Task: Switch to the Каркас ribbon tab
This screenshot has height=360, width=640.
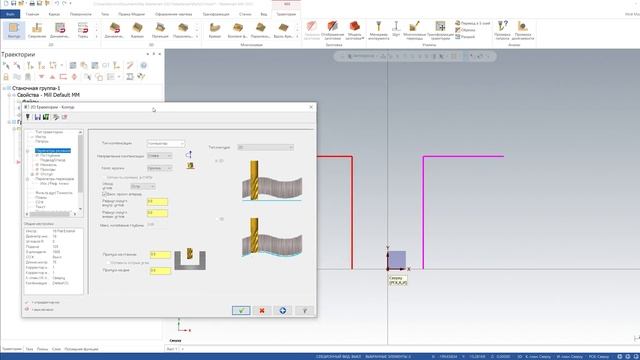Action: (54, 14)
